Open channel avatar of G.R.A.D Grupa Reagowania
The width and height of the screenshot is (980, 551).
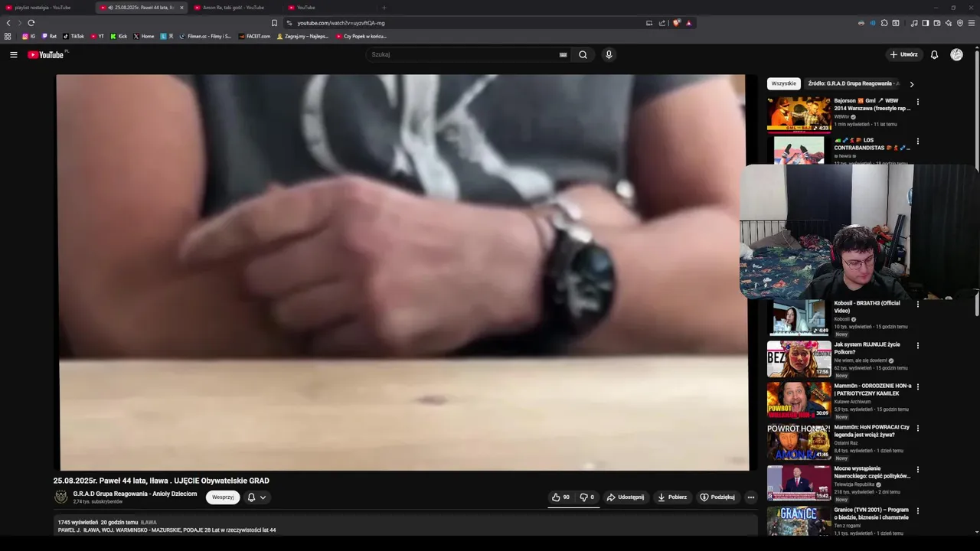tap(60, 497)
